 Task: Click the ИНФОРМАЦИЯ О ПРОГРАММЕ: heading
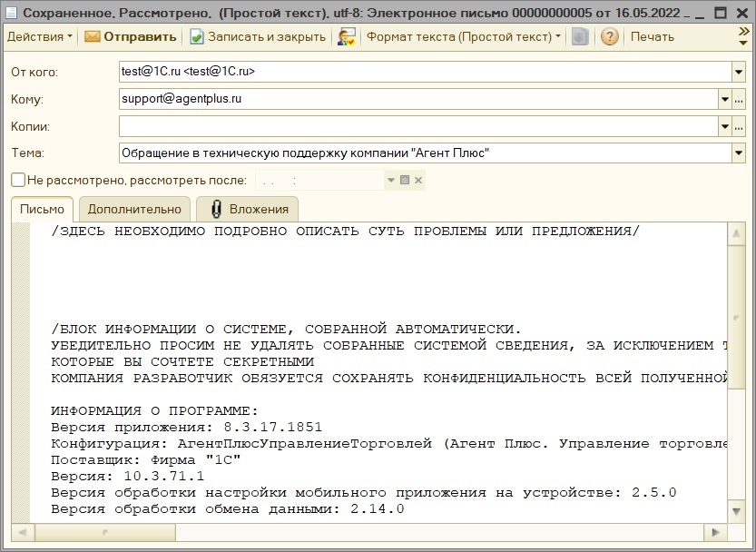point(155,411)
